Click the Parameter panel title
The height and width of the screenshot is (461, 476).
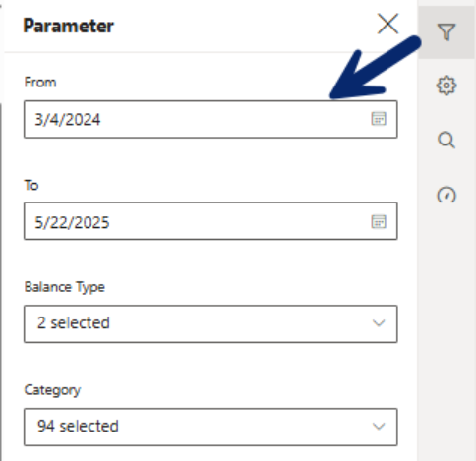[x=68, y=26]
